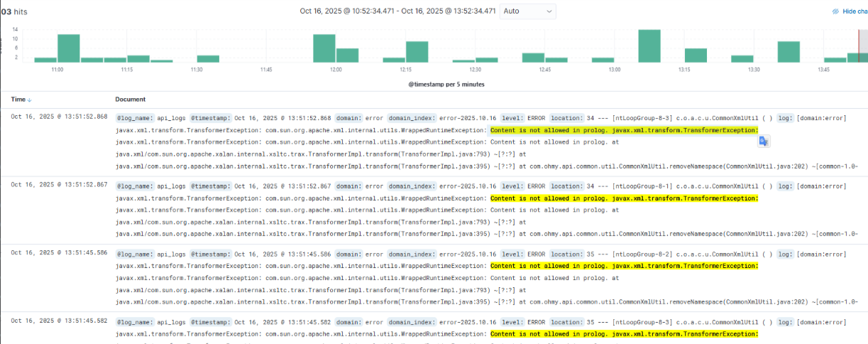This screenshot has height=344, width=868.
Task: Click the @log_name field label in first row
Action: [x=135, y=117]
